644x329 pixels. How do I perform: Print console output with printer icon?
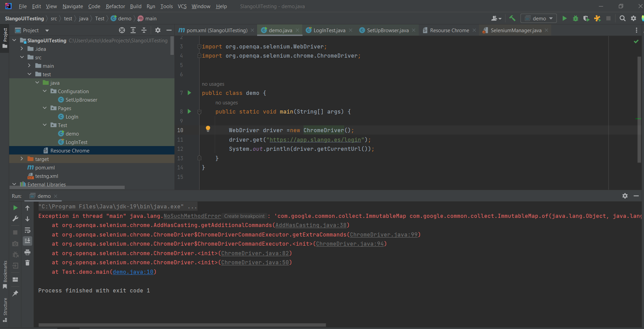coord(27,252)
